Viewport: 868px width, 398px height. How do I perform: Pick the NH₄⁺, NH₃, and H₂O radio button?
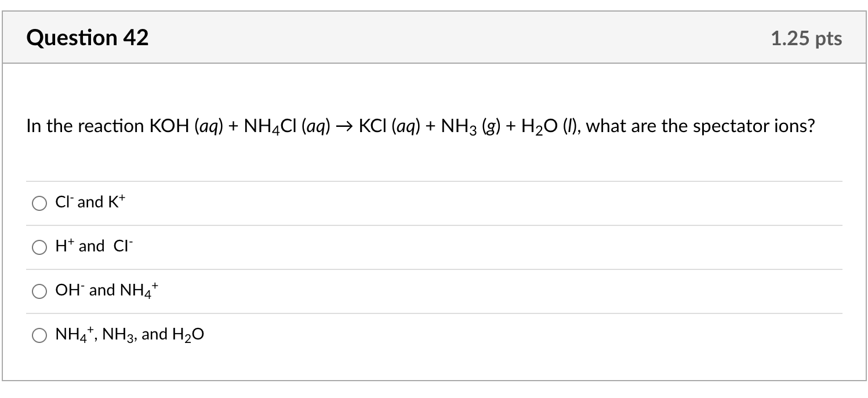coord(40,335)
